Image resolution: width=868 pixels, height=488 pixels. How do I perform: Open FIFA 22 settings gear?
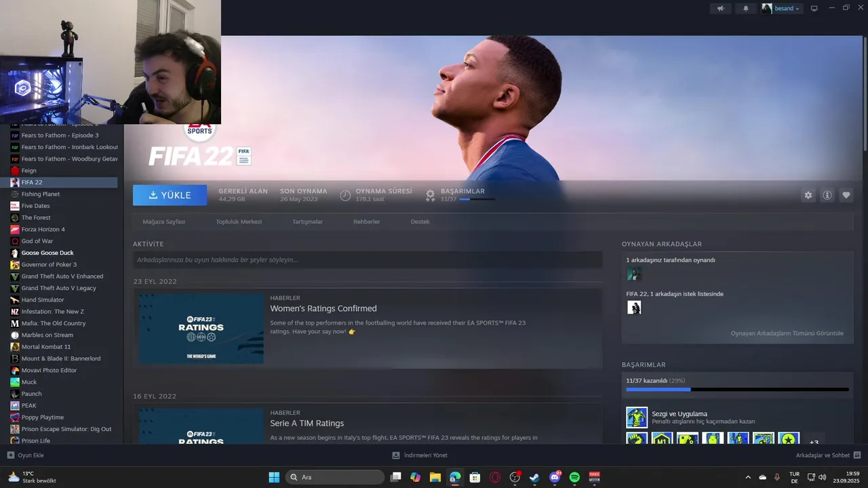(x=808, y=195)
